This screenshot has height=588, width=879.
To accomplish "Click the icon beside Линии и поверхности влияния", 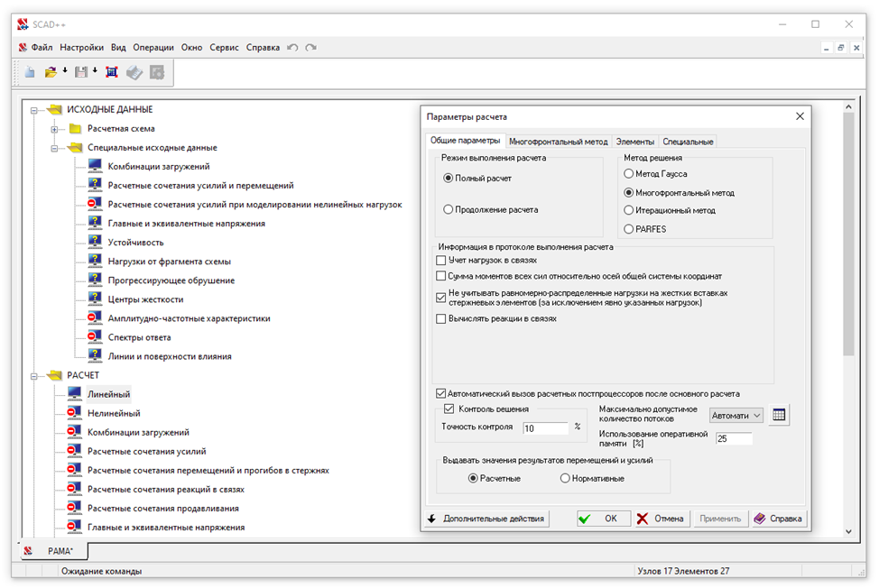I will point(95,356).
